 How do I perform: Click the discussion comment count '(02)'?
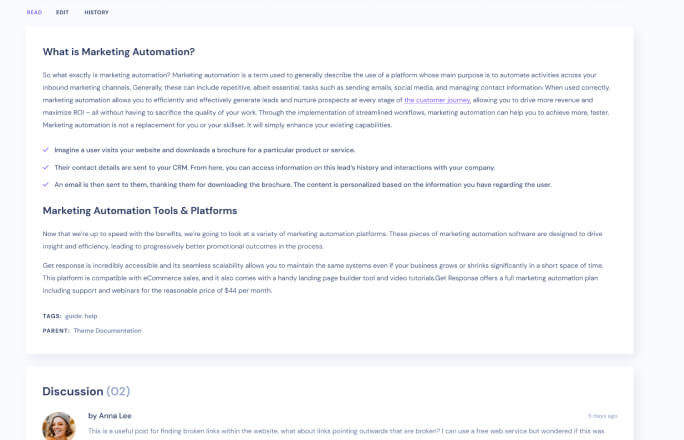[118, 391]
